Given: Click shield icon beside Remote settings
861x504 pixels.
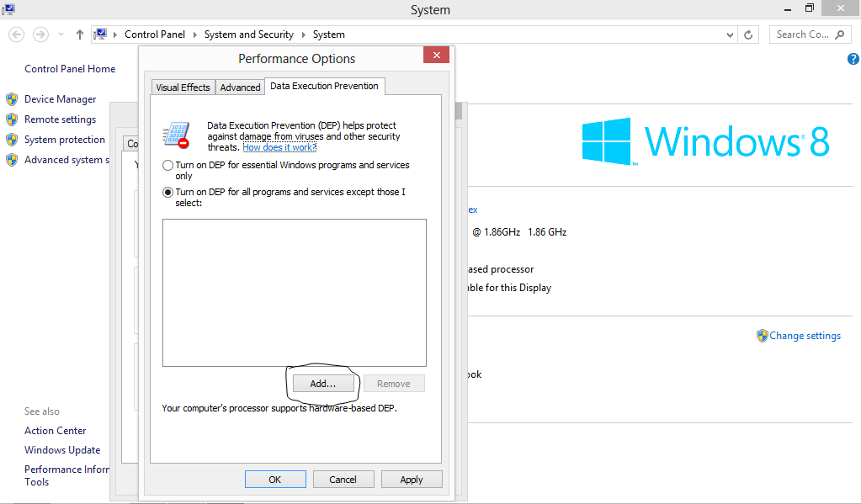Looking at the screenshot, I should [12, 119].
